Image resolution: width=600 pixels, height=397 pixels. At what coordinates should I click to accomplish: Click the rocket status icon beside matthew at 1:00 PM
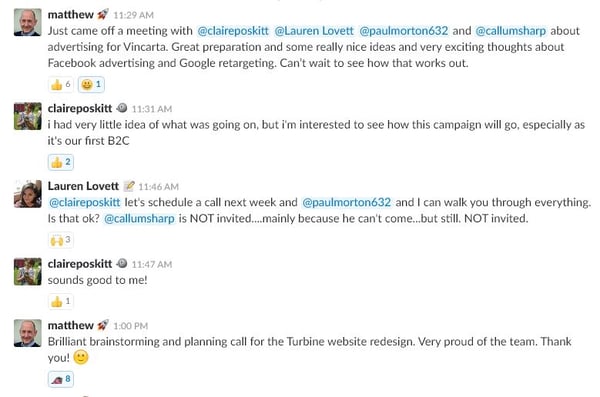click(103, 325)
